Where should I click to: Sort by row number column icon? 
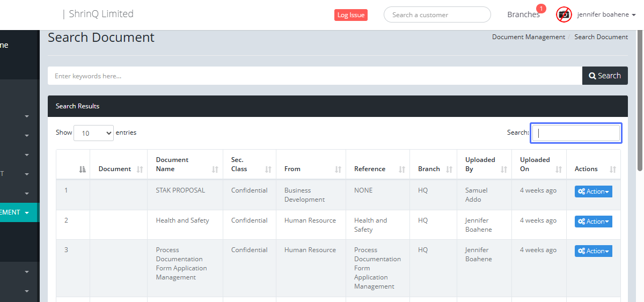click(x=82, y=169)
